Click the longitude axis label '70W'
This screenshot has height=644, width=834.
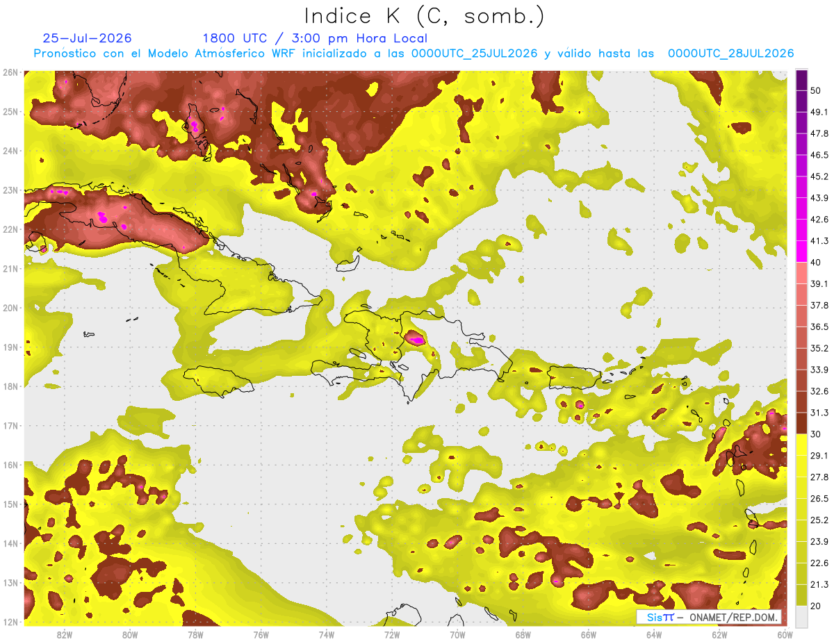click(457, 634)
